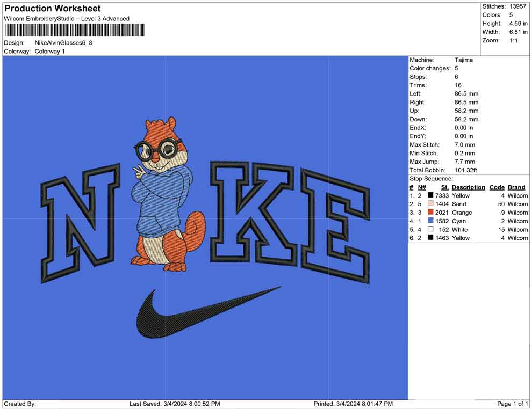This screenshot has height=409, width=532.
Task: Click the min stitch value '0.2 mm'
Action: pos(465,153)
